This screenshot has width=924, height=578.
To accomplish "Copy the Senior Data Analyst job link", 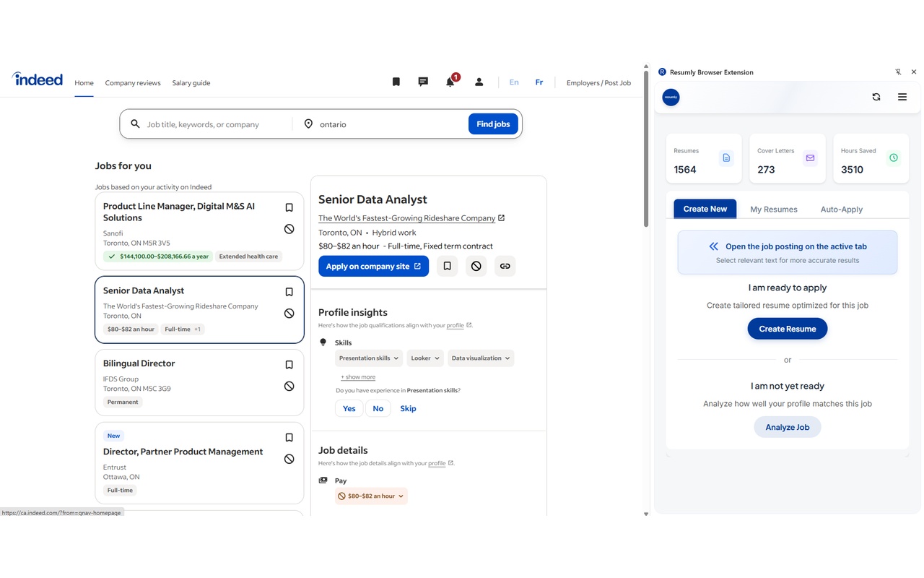I will click(x=505, y=266).
